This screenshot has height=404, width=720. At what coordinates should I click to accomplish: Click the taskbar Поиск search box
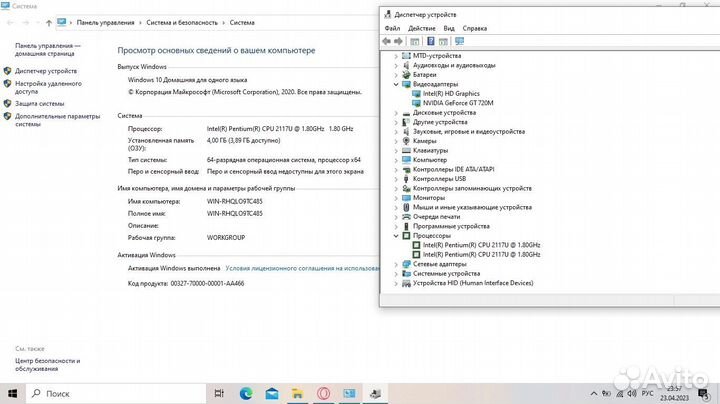[115, 393]
